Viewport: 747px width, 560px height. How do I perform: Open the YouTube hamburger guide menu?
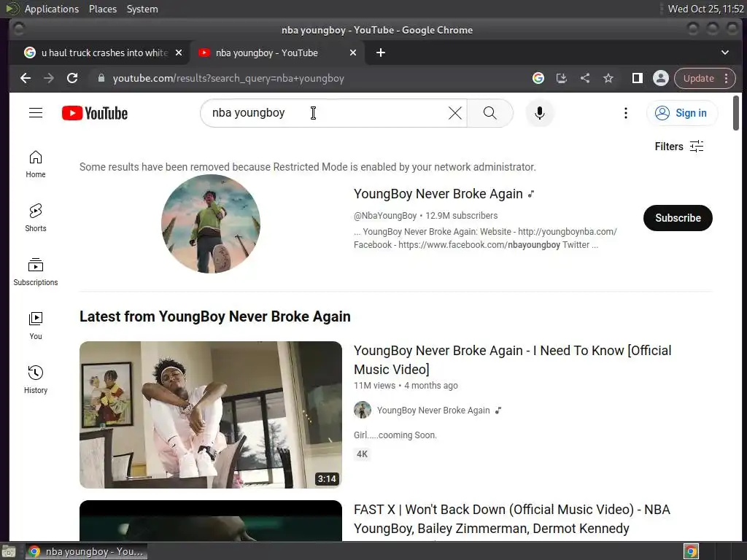[x=36, y=113]
